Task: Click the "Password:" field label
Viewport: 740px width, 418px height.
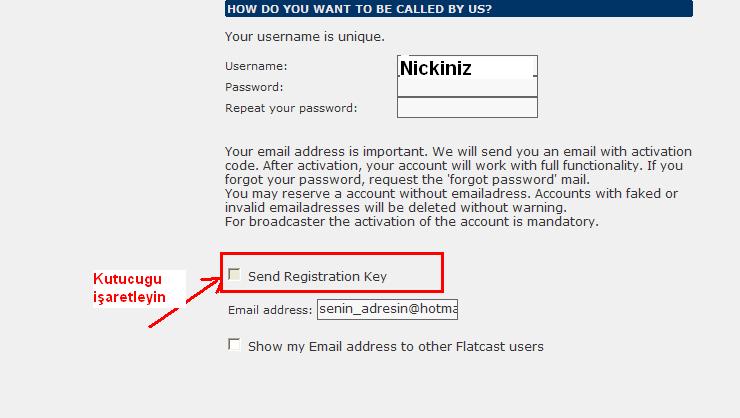Action: pyautogui.click(x=254, y=87)
